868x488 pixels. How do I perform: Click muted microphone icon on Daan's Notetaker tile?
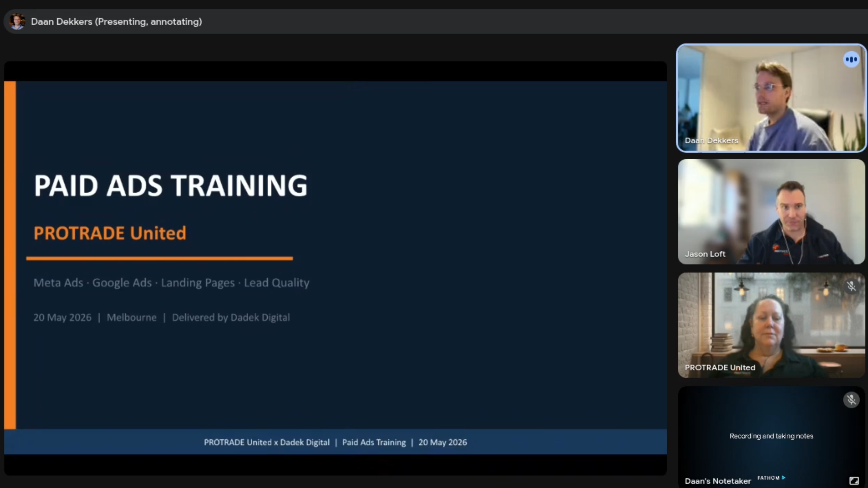coord(851,399)
